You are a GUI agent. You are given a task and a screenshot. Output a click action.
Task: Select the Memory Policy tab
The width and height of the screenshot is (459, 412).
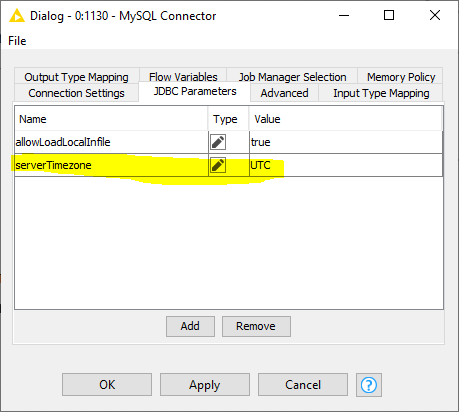(401, 77)
